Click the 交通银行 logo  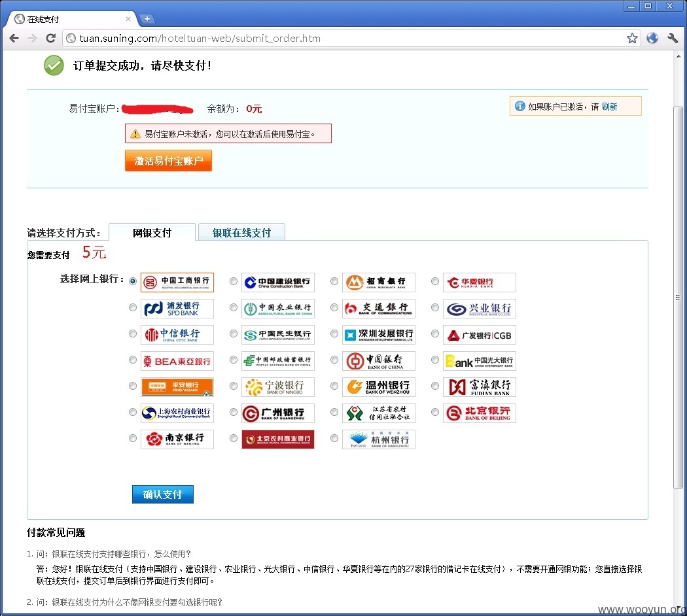tap(379, 309)
